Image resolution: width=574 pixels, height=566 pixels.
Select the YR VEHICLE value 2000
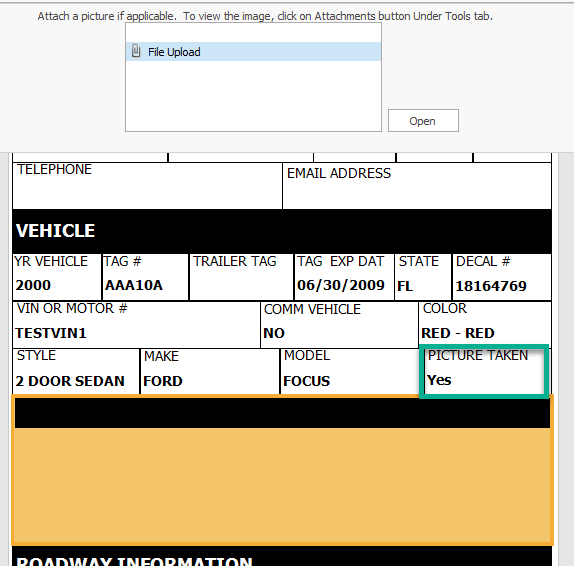[x=33, y=285]
